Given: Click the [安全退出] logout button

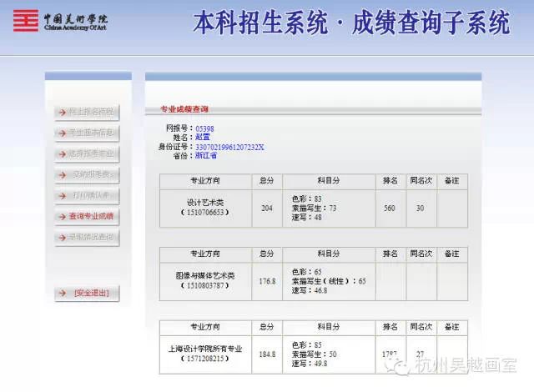Looking at the screenshot, I should coord(87,293).
